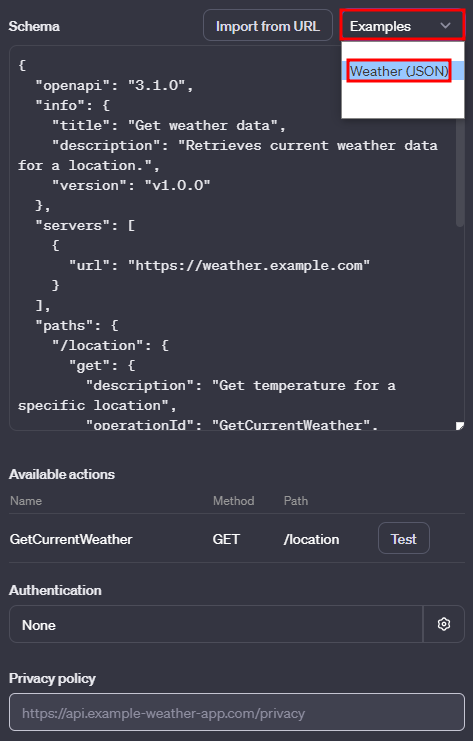Viewport: 473px width, 741px height.
Task: Click the Authentication field showing None
Action: click(216, 624)
